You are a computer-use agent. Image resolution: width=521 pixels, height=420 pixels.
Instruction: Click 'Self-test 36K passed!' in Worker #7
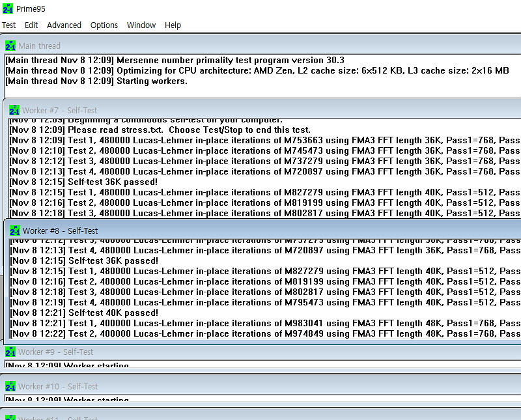tap(83, 182)
